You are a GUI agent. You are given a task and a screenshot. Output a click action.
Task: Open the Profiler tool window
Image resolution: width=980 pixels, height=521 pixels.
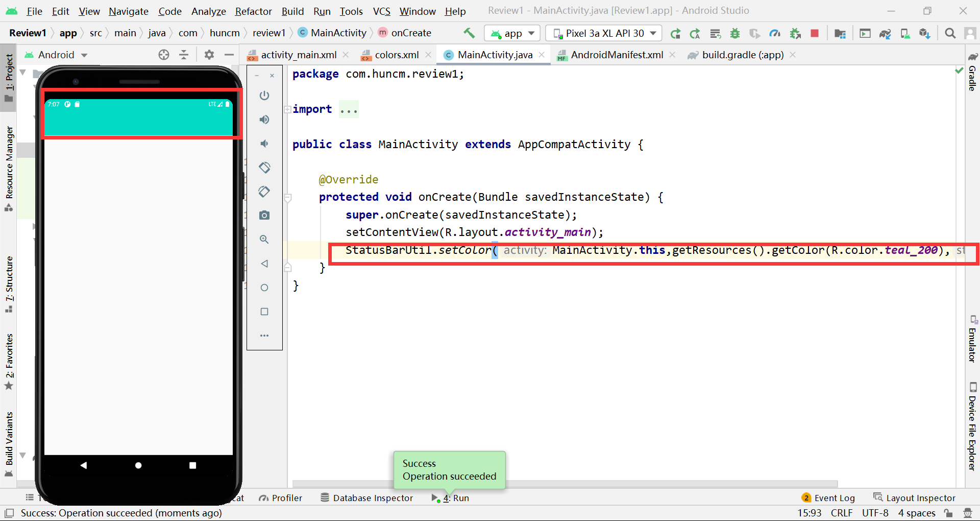(281, 498)
